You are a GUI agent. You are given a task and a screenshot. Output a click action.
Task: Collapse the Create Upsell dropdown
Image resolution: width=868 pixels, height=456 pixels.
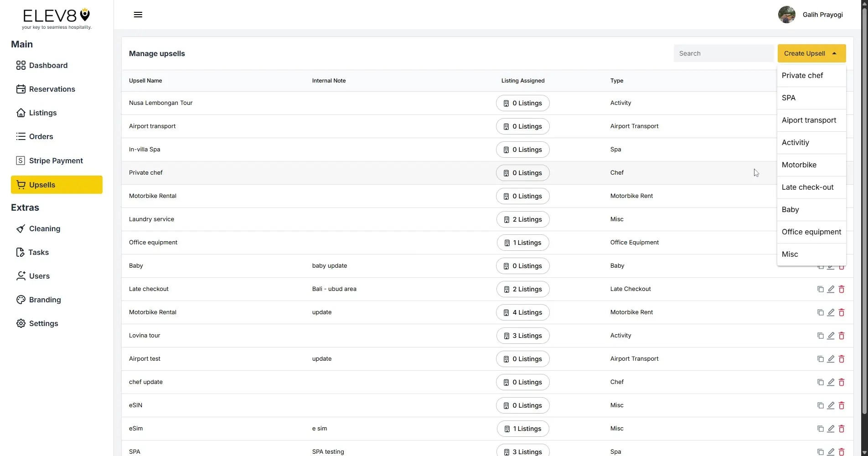(811, 53)
